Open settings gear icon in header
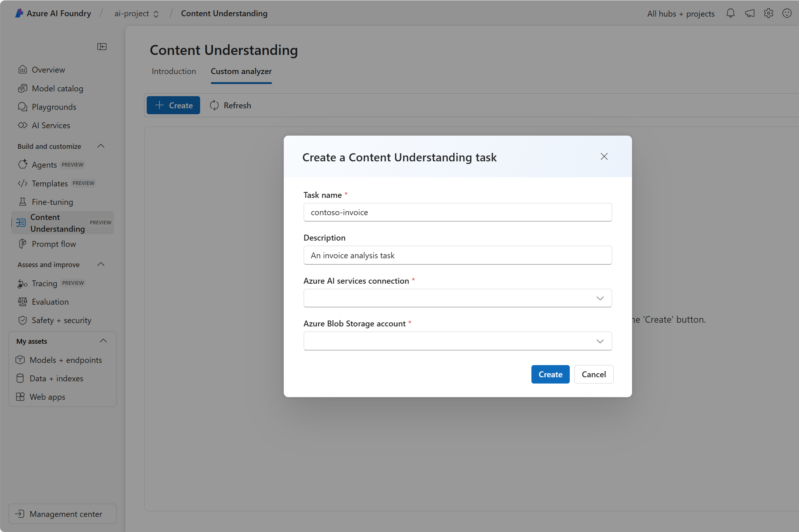This screenshot has width=799, height=532. pyautogui.click(x=768, y=13)
